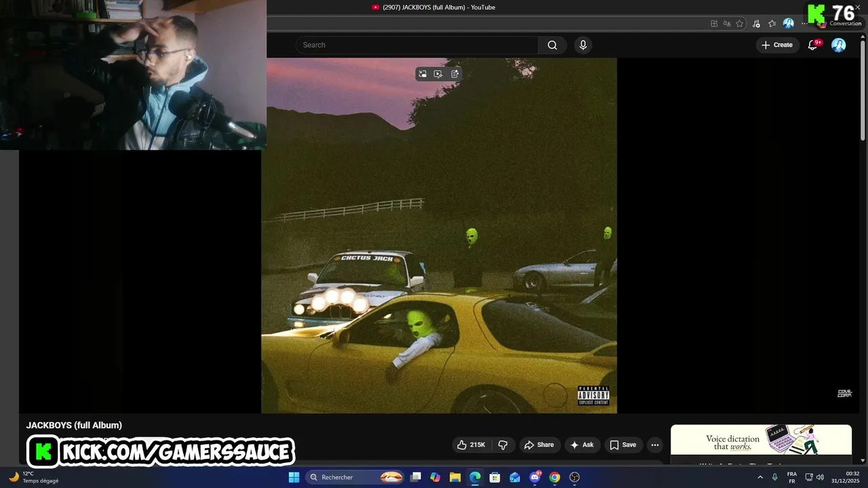Select the JACKBOYS YouTube browser tab
Screen dimensions: 868x488
click(x=433, y=7)
